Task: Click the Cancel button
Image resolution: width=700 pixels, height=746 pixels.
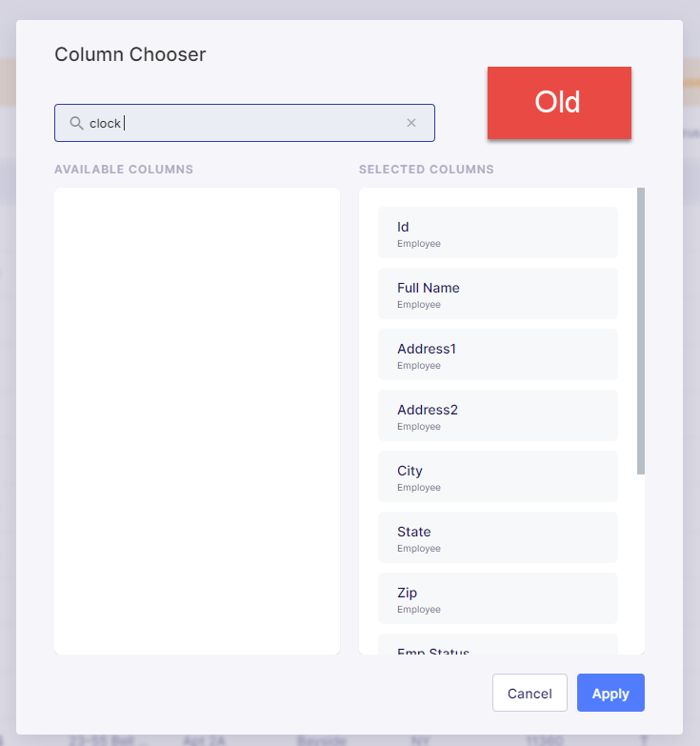Action: [x=530, y=693]
